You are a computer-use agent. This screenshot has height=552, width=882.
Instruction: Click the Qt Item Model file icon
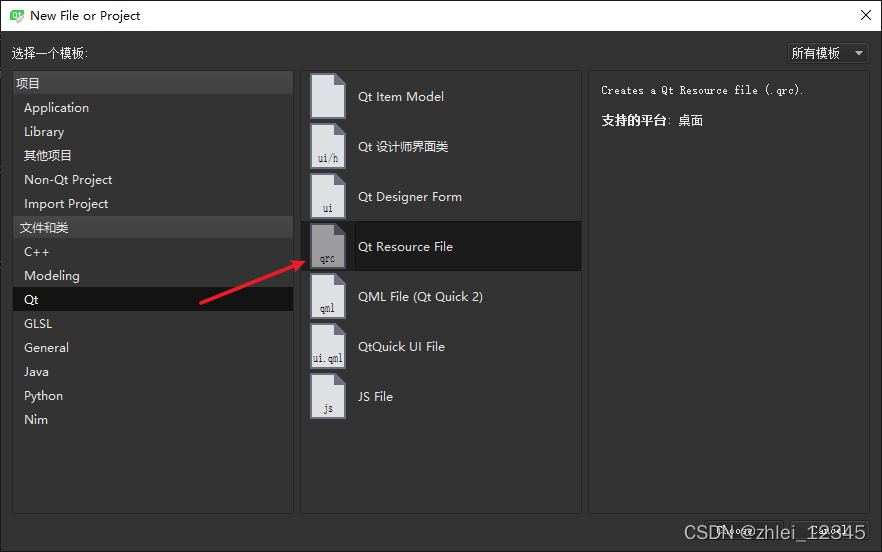tap(328, 96)
